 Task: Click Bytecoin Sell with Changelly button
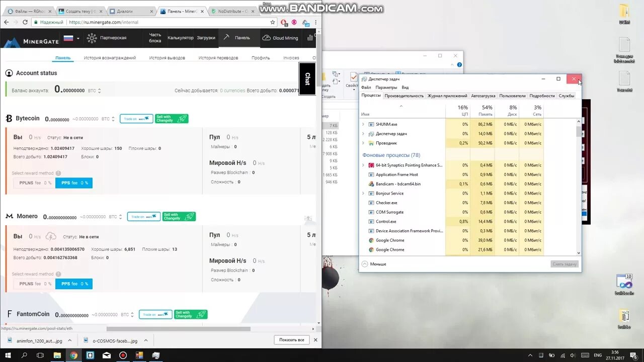point(172,119)
